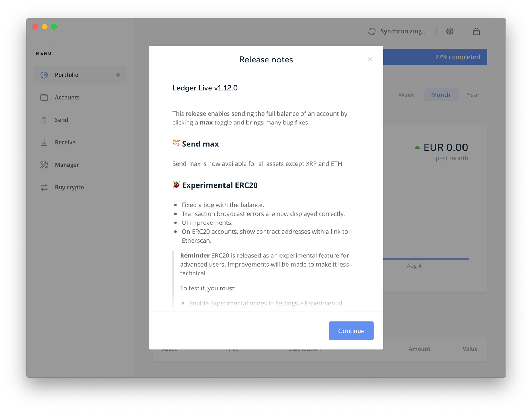Open Portfolio from the sidebar menu
Viewport: 532px width, 412px height.
80,75
